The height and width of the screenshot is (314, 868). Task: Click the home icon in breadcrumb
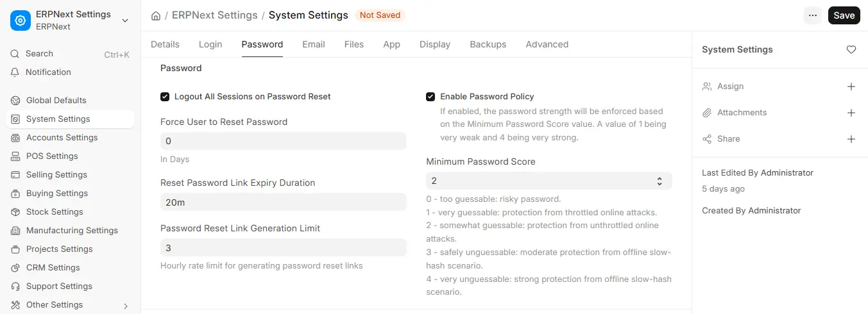tap(156, 15)
